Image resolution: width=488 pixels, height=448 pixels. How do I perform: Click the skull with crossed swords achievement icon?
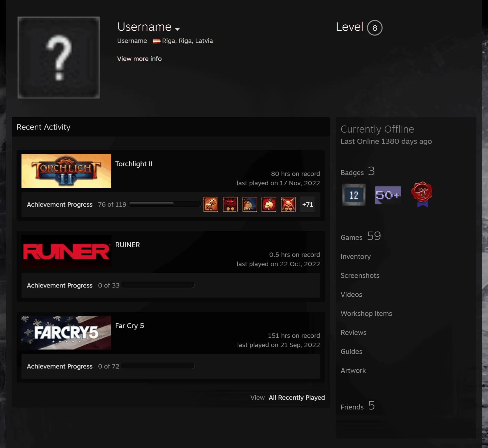coord(288,204)
